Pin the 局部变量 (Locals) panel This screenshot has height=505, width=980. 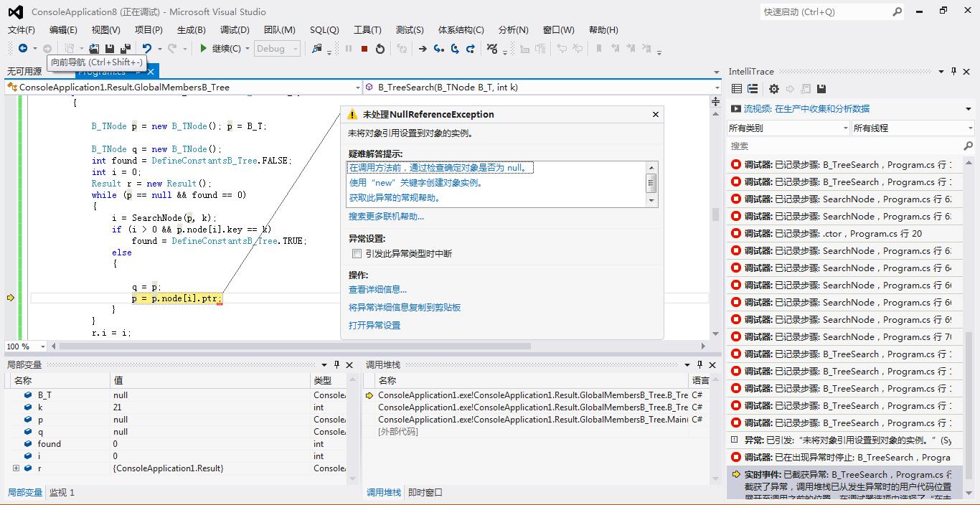coord(337,364)
